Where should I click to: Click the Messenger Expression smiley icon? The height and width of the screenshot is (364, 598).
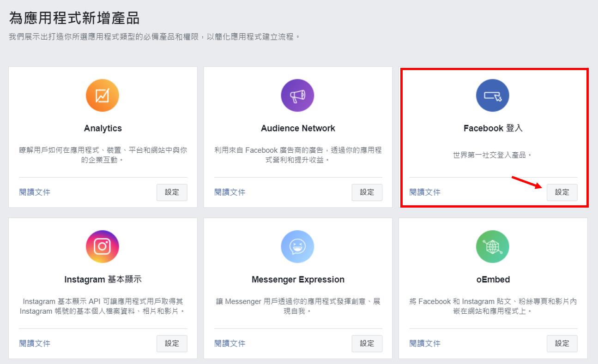tap(297, 247)
